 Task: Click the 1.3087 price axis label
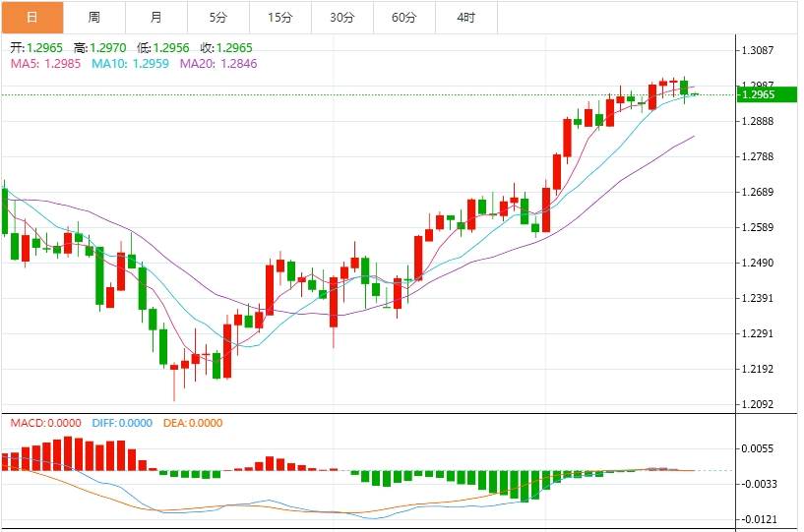[760, 50]
